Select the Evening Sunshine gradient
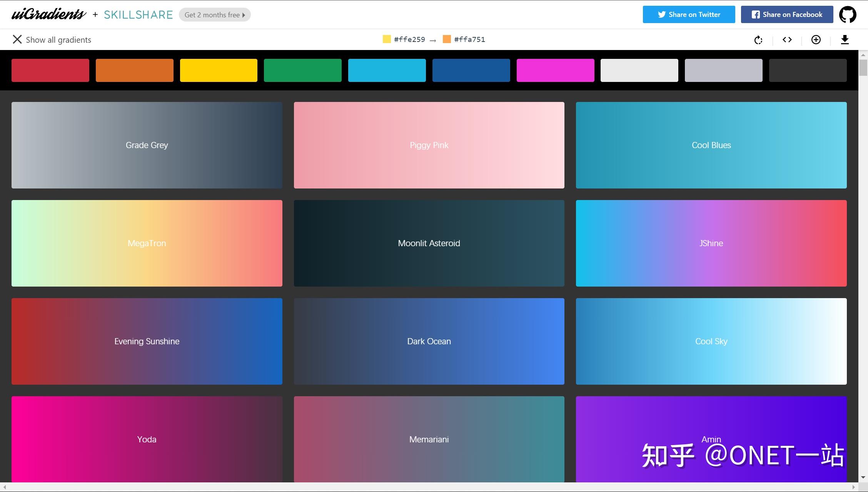The height and width of the screenshot is (492, 868). (147, 341)
